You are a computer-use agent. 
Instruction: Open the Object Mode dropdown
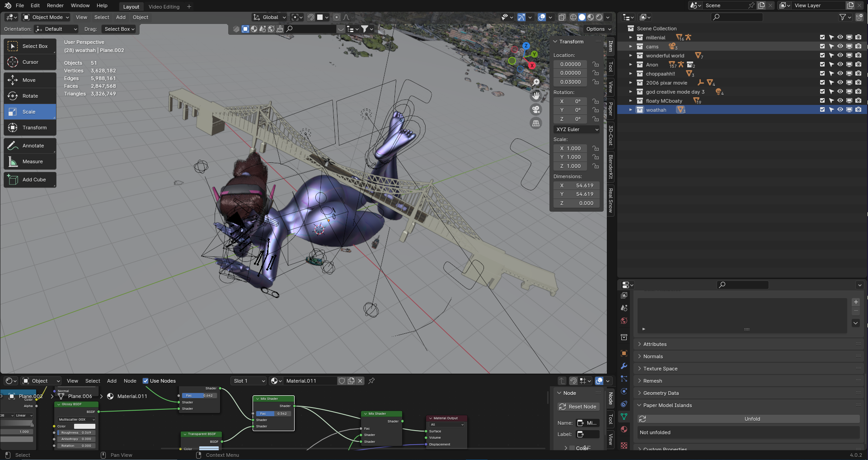coord(46,17)
